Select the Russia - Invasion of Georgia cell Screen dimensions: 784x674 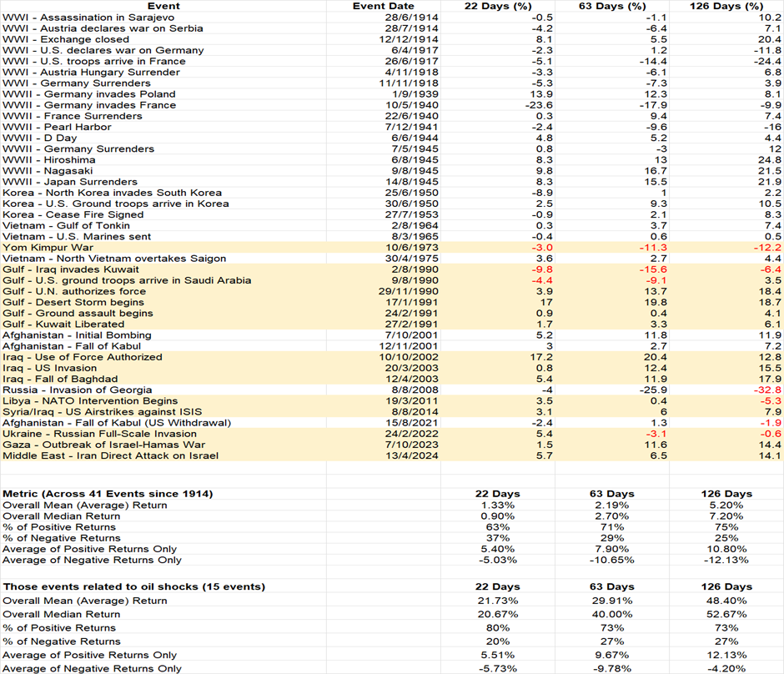78,390
